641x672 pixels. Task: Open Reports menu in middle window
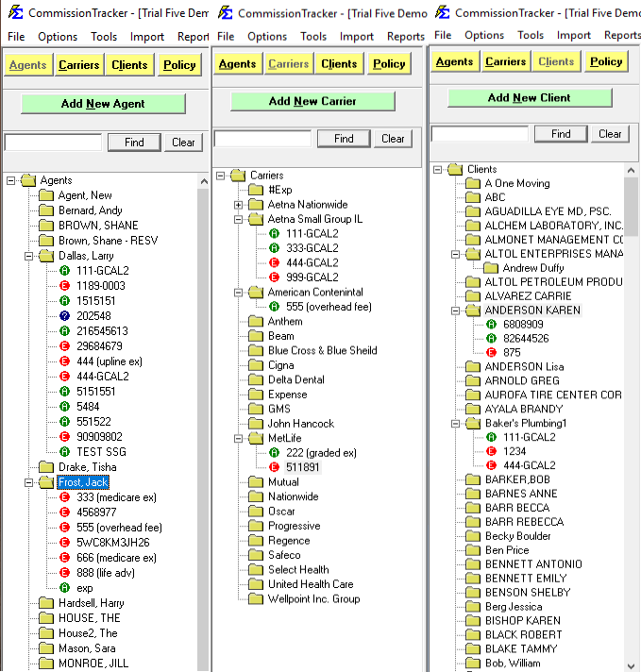[405, 37]
